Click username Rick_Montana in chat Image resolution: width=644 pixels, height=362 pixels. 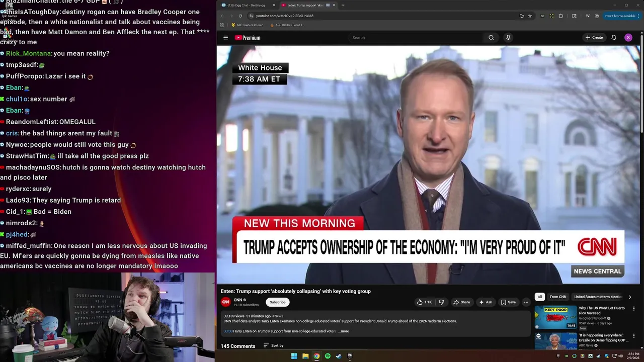tap(29, 53)
